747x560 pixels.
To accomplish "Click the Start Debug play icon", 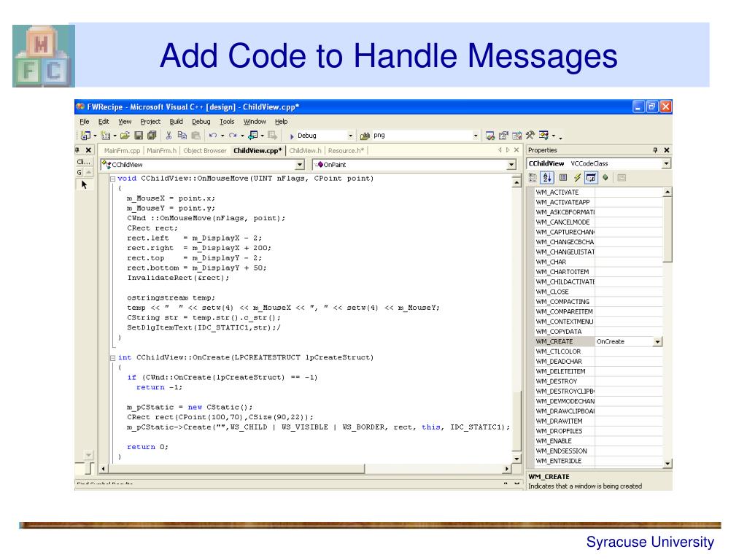I will tap(292, 136).
